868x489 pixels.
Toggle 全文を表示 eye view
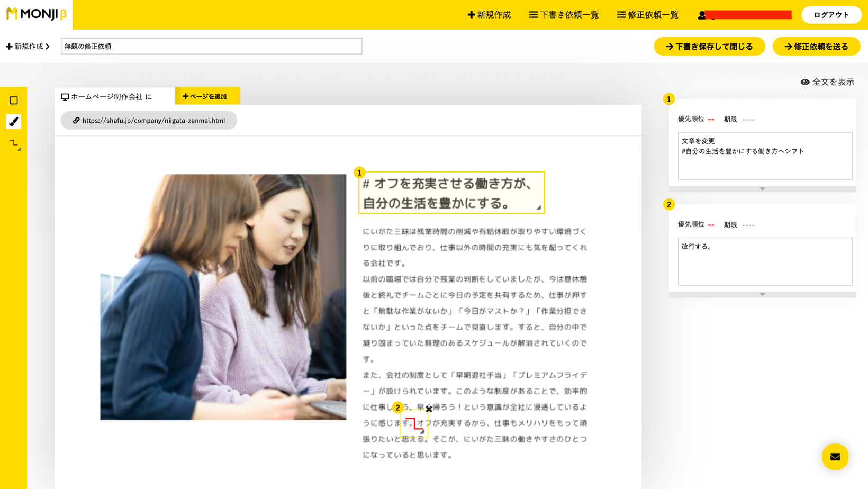pos(827,82)
